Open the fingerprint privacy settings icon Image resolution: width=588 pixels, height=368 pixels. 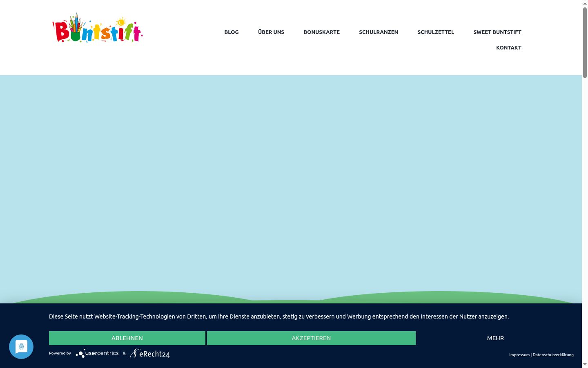coord(21,347)
